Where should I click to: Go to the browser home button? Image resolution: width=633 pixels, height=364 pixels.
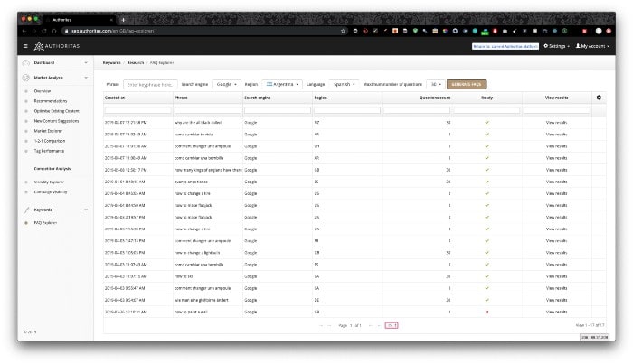coord(54,31)
